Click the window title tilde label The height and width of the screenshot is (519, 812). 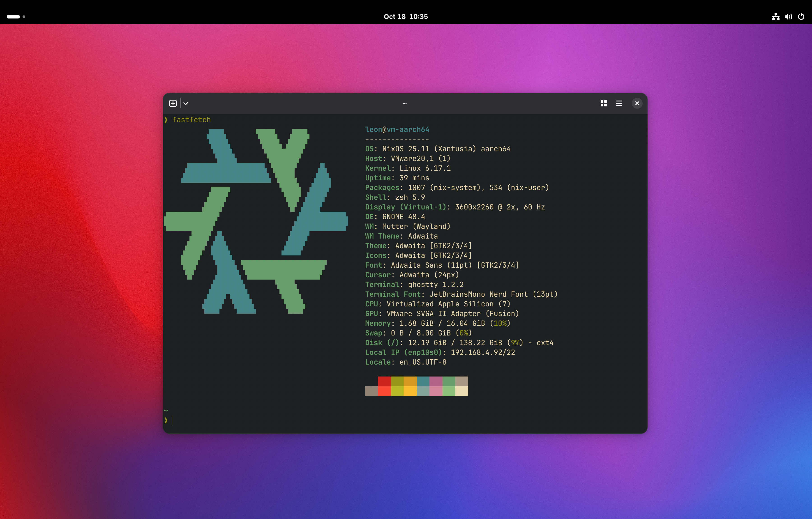point(405,103)
